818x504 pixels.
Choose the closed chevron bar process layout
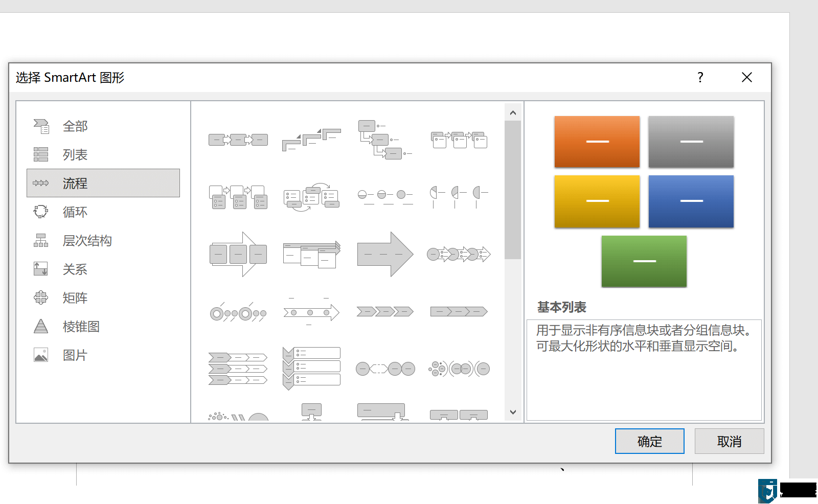459,311
